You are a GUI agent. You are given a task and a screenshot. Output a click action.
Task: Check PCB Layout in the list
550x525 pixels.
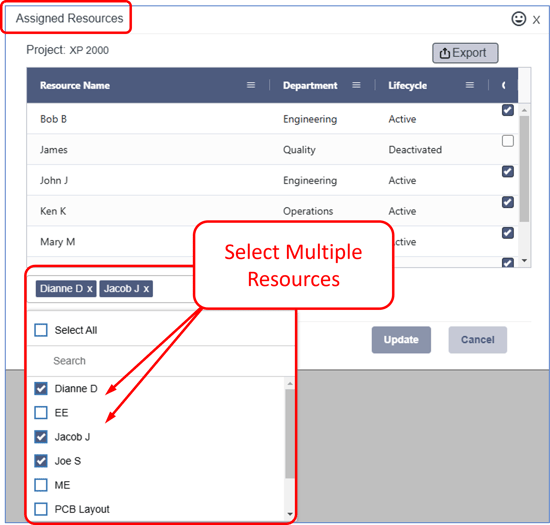pyautogui.click(x=41, y=509)
